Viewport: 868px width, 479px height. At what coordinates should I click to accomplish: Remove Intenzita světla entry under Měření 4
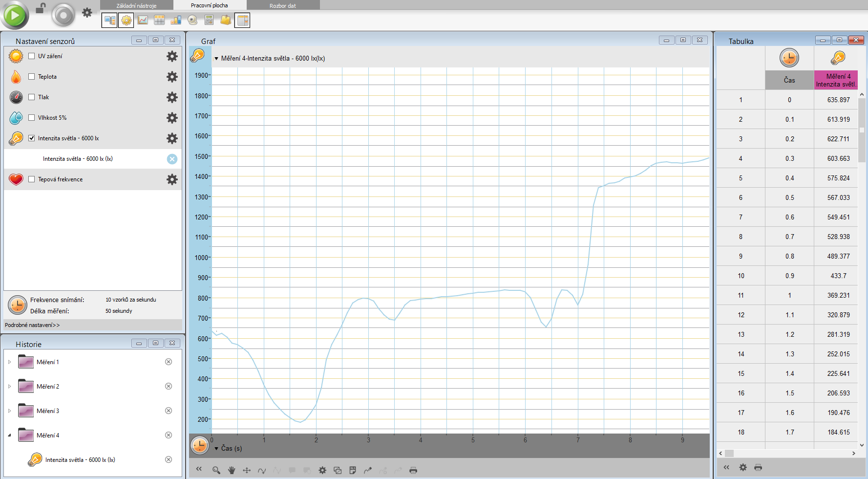point(169,459)
